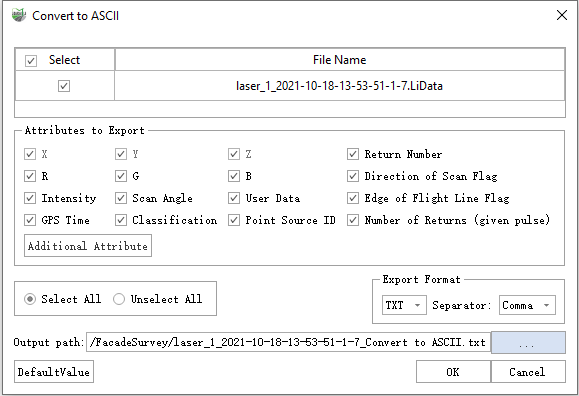Click the DefaultValue button
579x396 pixels.
point(54,372)
